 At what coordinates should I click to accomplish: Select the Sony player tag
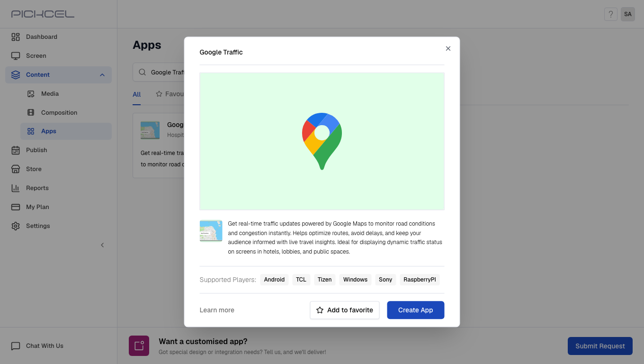coord(385,280)
